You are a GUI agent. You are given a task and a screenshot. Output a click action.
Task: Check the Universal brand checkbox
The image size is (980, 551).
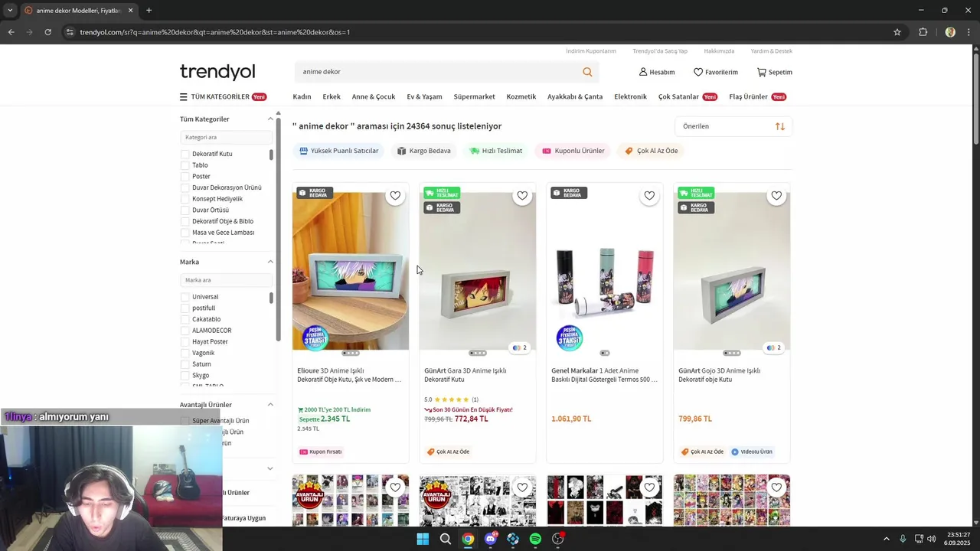pos(185,297)
